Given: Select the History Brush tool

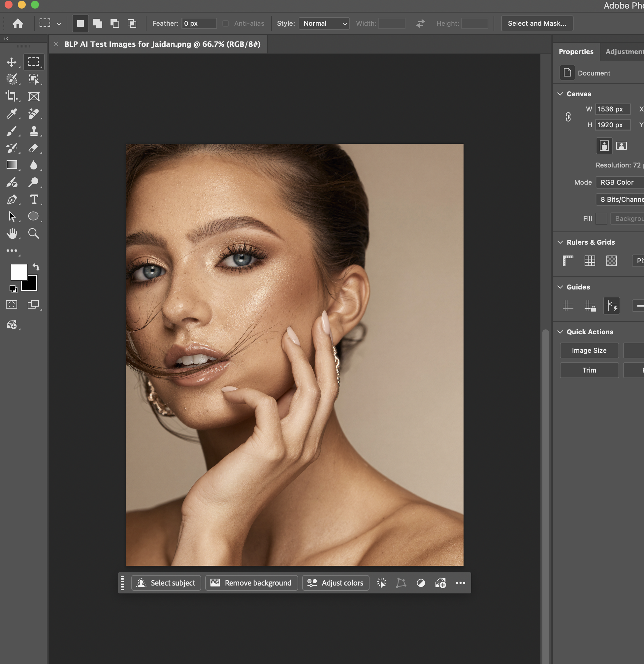Looking at the screenshot, I should [12, 148].
